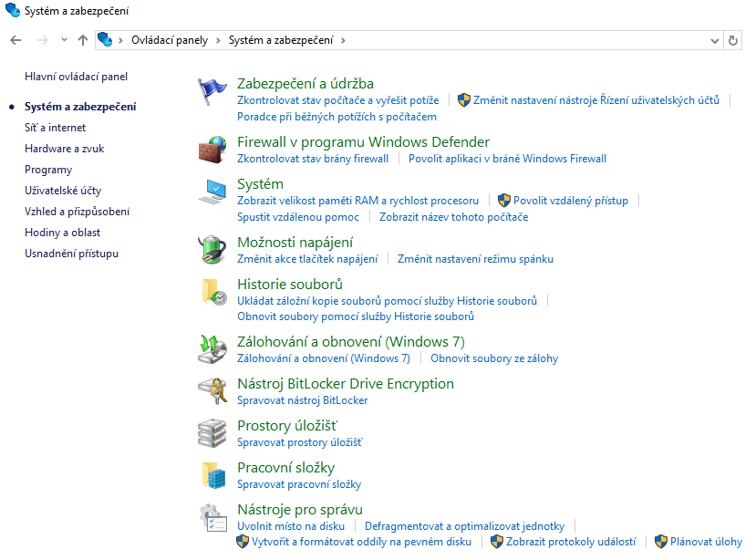Open Poradce při běžných potížích s počítačem
The height and width of the screenshot is (560, 745).
336,117
